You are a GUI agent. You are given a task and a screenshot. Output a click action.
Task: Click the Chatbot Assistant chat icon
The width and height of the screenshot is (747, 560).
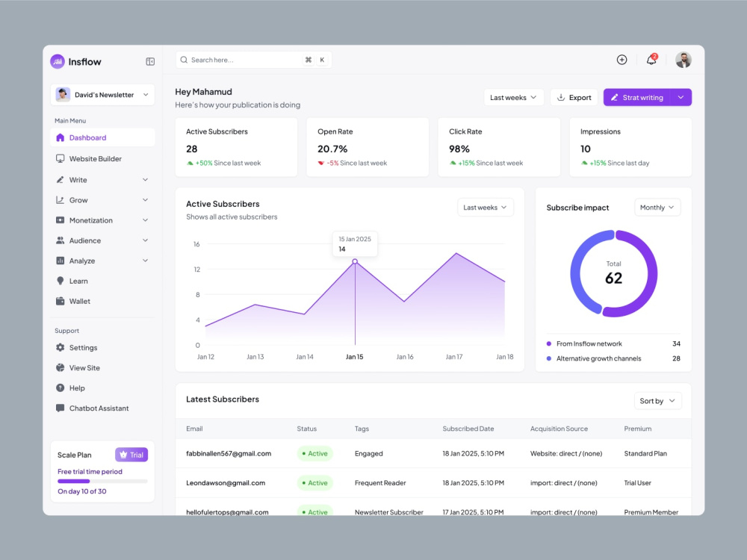(60, 408)
